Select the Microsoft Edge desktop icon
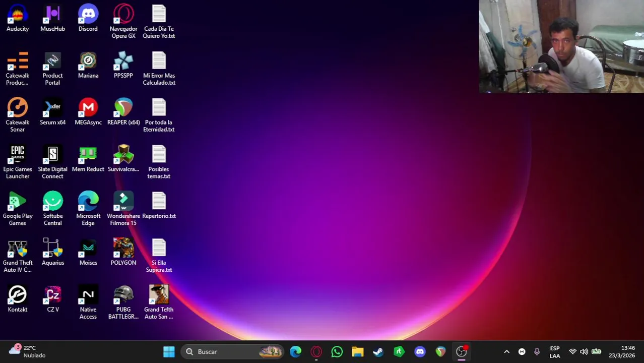Screen dimensions: 644x363 [x=88, y=209]
